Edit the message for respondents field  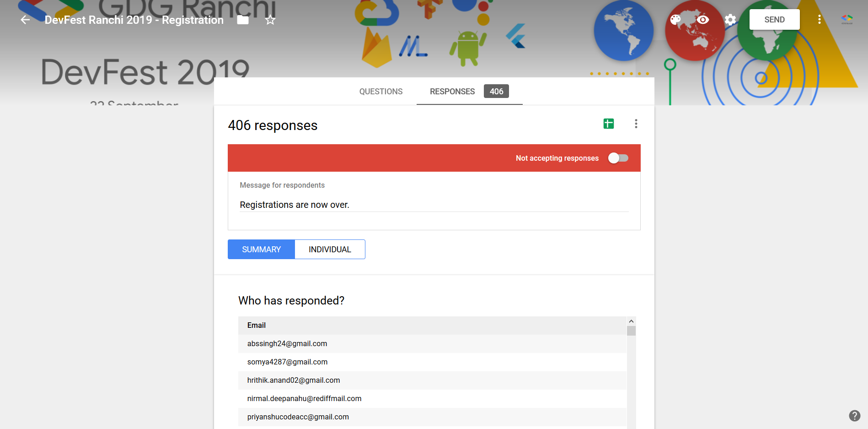[434, 205]
